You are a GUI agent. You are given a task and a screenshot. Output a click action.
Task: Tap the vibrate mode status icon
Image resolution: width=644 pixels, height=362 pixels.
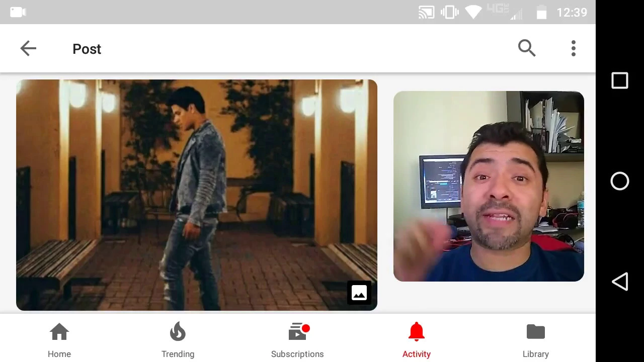(449, 12)
